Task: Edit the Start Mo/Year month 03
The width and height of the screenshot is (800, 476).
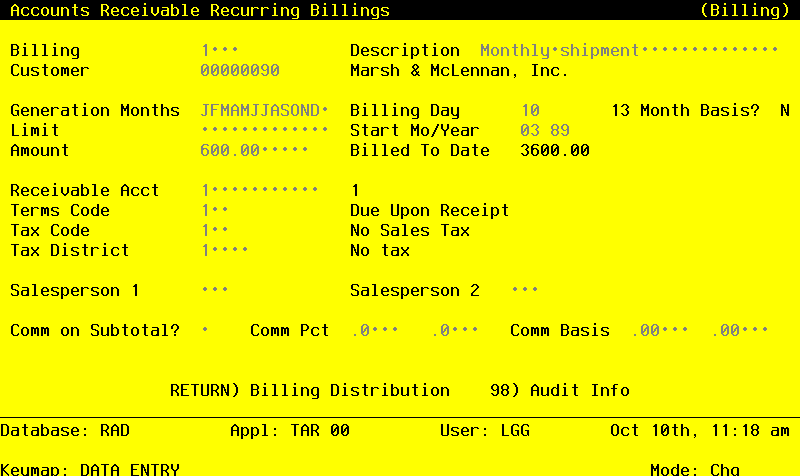Action: [x=530, y=130]
